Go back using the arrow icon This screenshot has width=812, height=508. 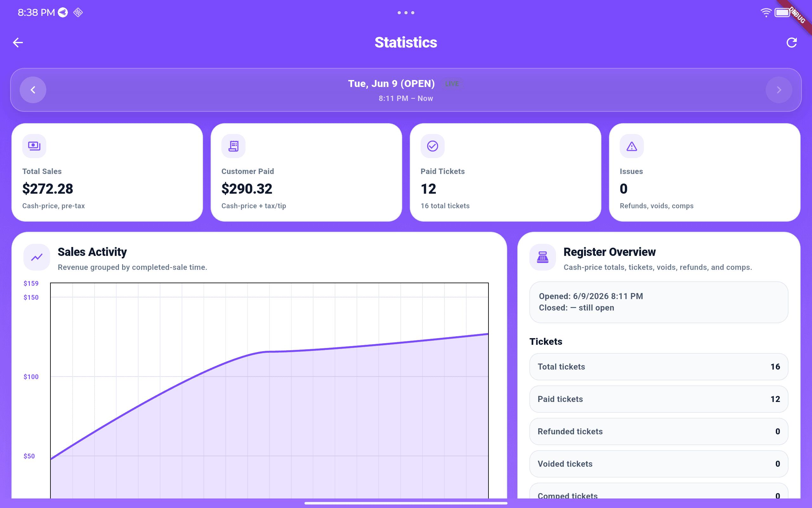[x=18, y=42]
